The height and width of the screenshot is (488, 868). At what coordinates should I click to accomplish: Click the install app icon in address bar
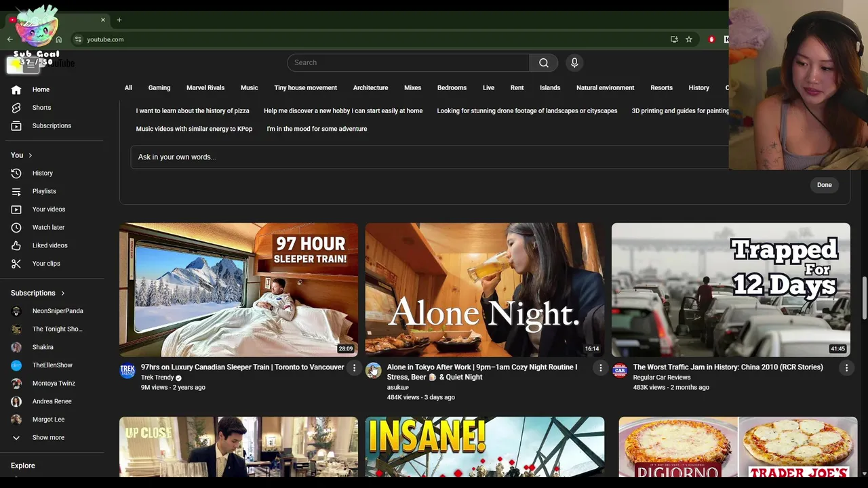[x=674, y=39]
